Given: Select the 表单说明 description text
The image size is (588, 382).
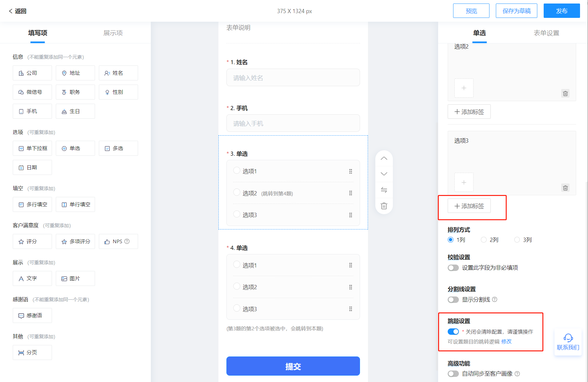Looking at the screenshot, I should (238, 28).
